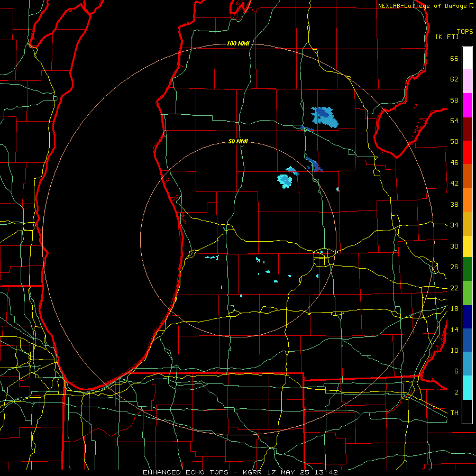Select the '50' scale label

454,142
